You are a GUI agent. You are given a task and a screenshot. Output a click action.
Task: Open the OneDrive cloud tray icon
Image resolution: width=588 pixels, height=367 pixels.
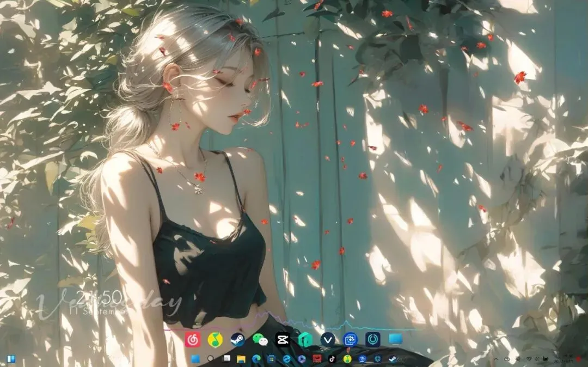507,359
